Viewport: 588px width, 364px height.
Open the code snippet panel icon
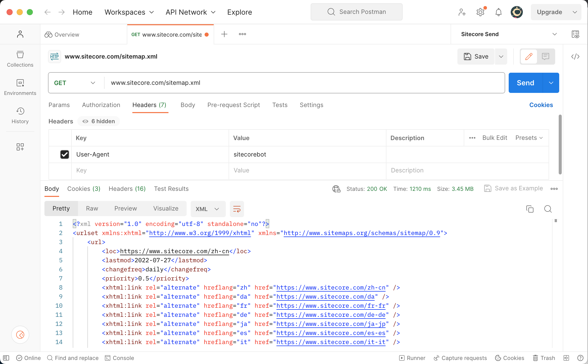tap(575, 57)
